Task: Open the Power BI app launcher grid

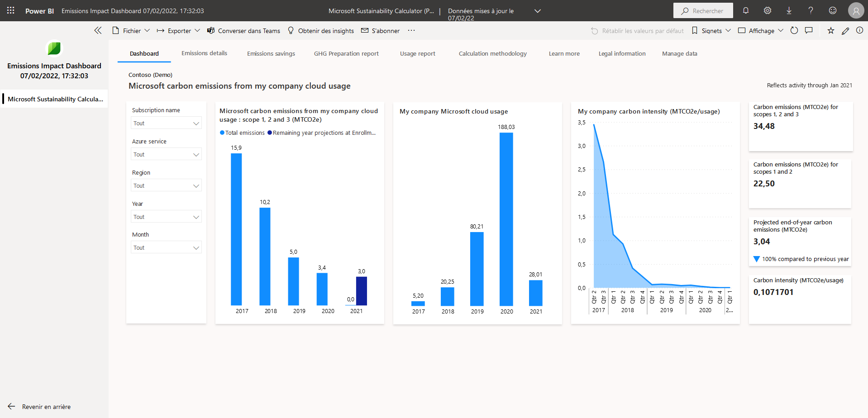Action: (11, 10)
